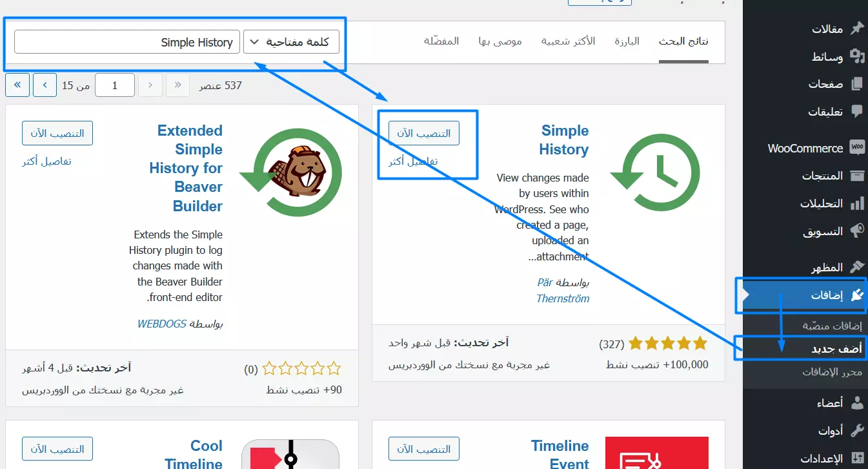This screenshot has height=469, width=868.
Task: Open the المظهر paintbrush icon
Action: coord(856,267)
